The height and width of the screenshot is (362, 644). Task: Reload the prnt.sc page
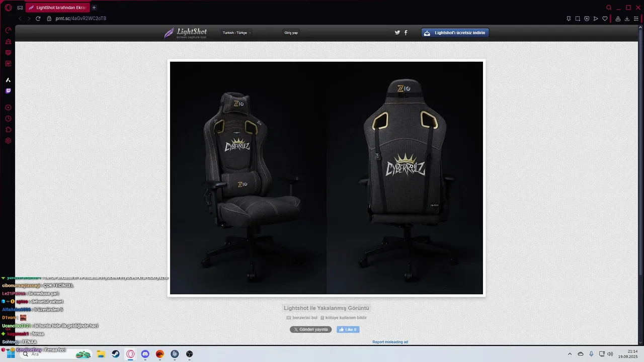point(38,19)
